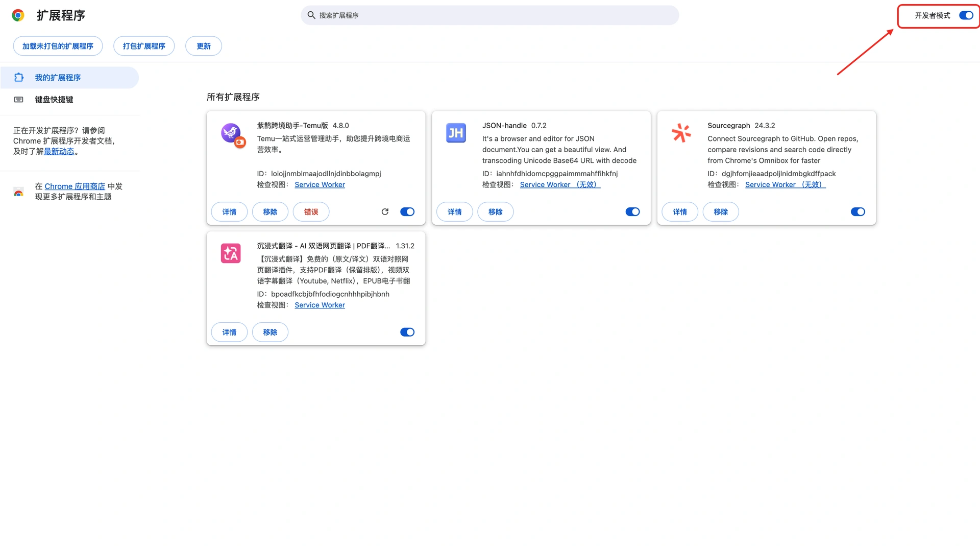Click the Sourcegraph logo icon

tap(681, 133)
